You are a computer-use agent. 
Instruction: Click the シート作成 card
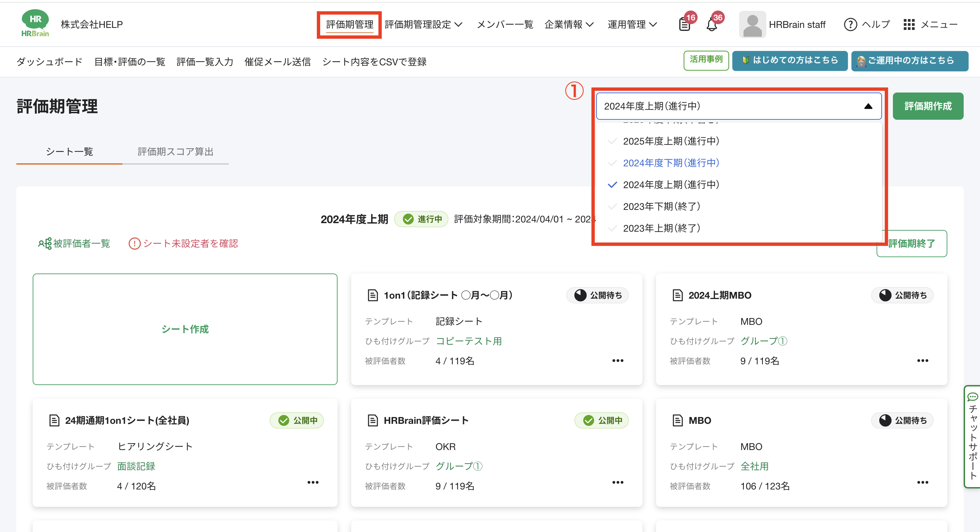click(x=185, y=329)
